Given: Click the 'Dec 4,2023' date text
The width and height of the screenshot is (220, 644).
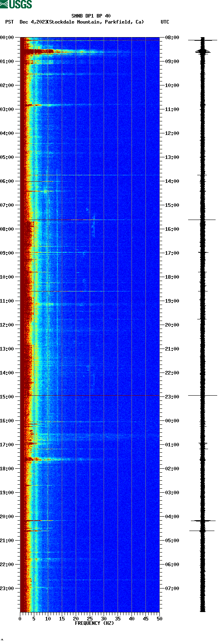Looking at the screenshot, I should [33, 22].
